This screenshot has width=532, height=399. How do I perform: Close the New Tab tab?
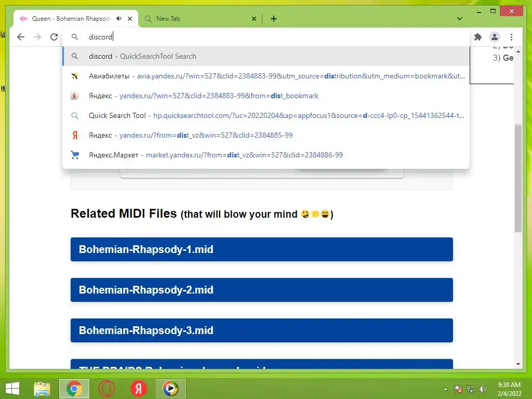[x=254, y=19]
